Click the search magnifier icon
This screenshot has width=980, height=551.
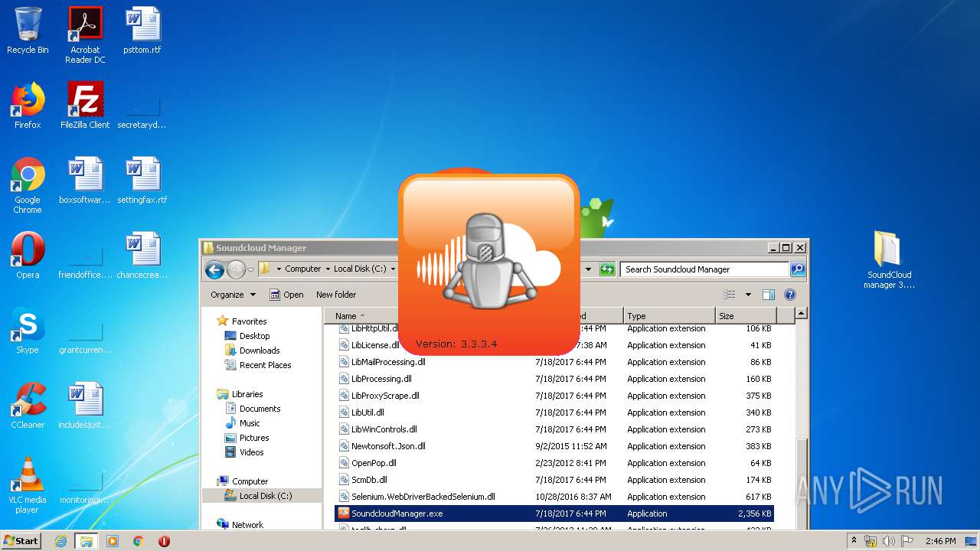[x=798, y=269]
